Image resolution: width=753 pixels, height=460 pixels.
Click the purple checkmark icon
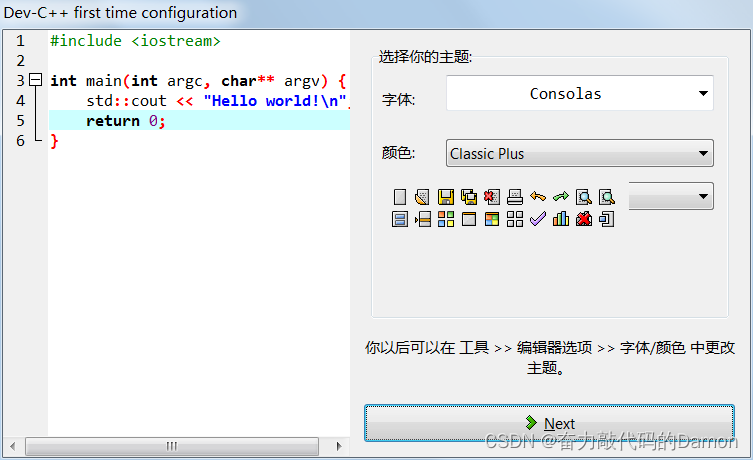pyautogui.click(x=538, y=219)
